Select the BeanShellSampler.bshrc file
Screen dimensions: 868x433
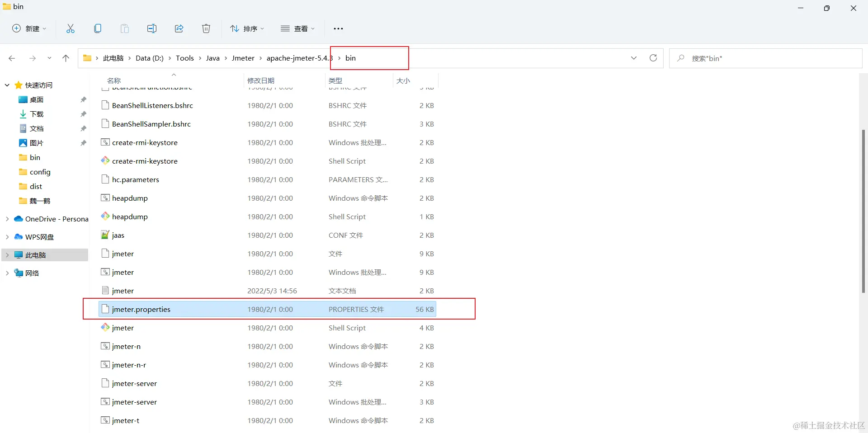(268, 124)
